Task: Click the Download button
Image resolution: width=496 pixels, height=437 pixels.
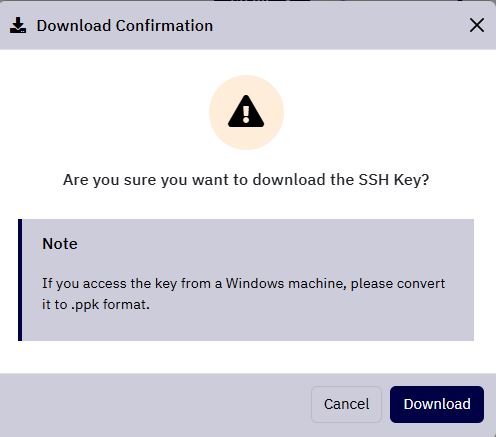Action: [437, 404]
